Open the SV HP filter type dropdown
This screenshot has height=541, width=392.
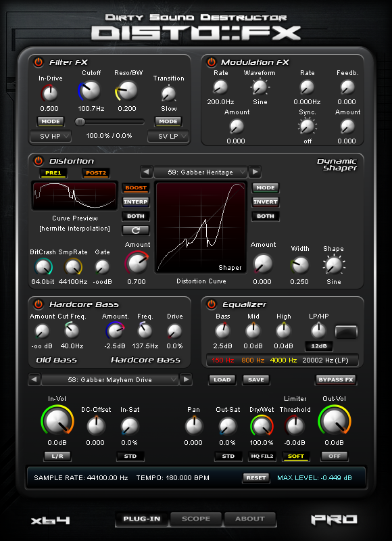tap(51, 137)
